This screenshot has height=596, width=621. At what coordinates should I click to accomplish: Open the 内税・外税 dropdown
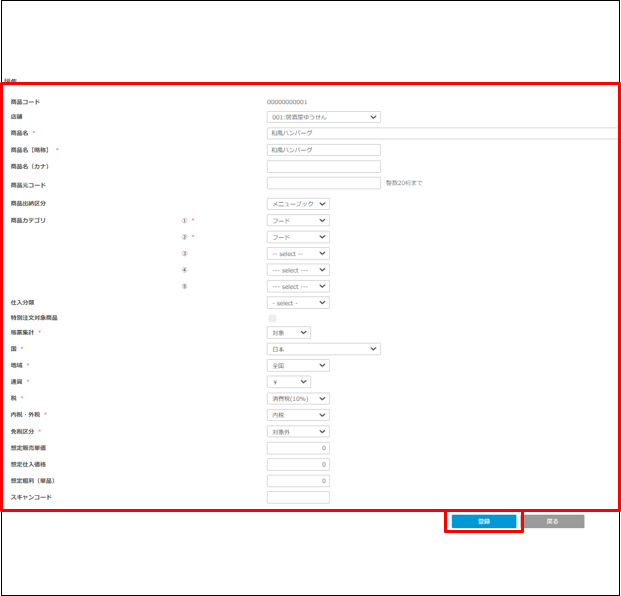[298, 415]
